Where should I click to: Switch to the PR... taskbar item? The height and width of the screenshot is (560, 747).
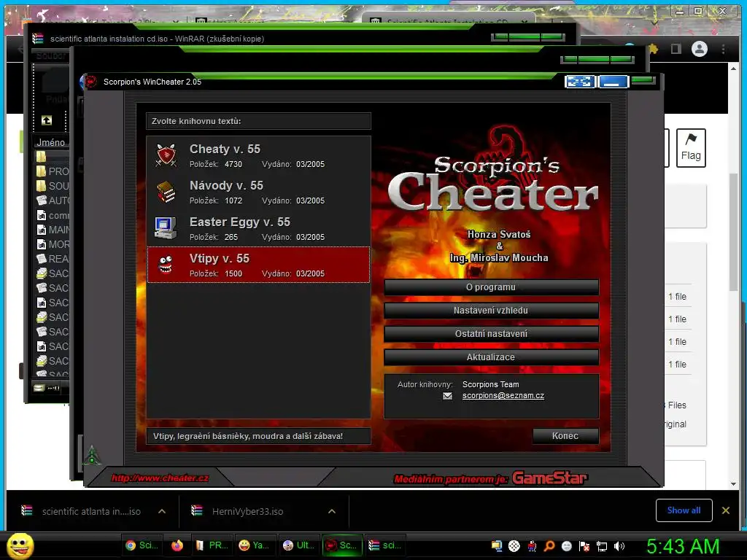(212, 545)
